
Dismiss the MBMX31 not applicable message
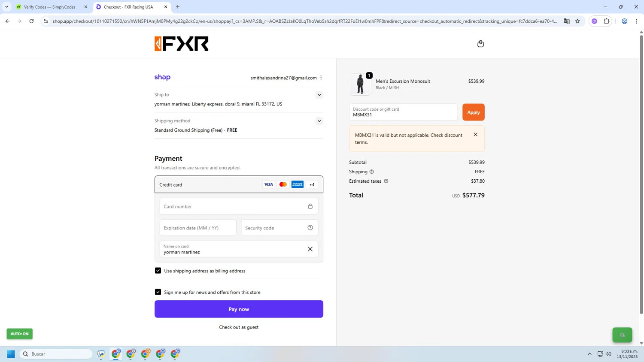tap(476, 135)
